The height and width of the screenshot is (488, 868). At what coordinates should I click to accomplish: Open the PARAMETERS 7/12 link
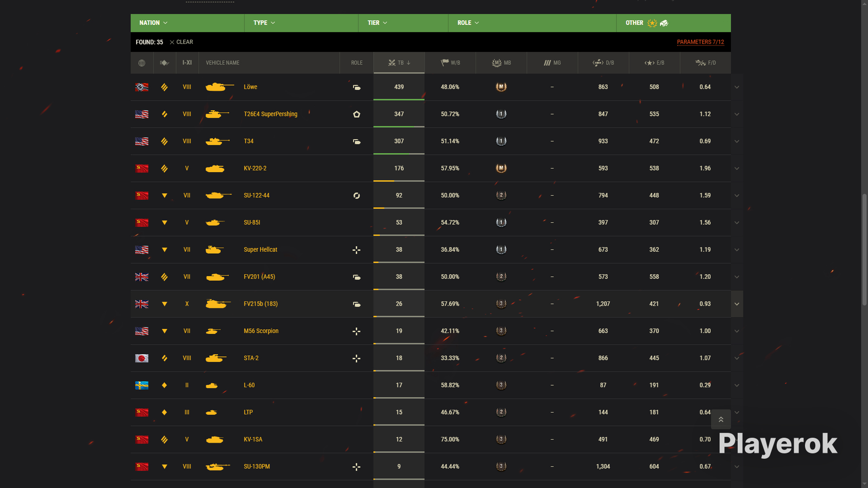(701, 42)
